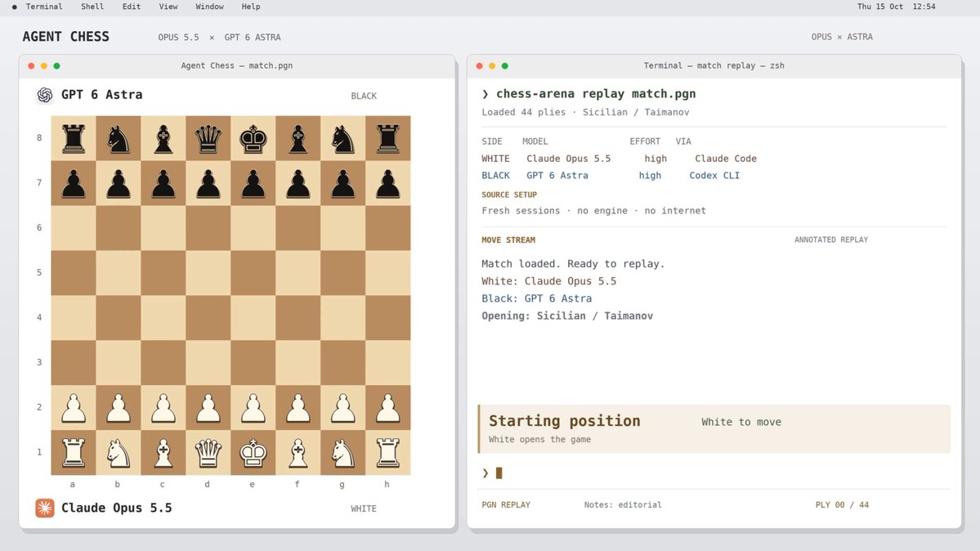Open the Terminal menu in the menu bar
This screenshot has width=980, height=551.
[44, 7]
